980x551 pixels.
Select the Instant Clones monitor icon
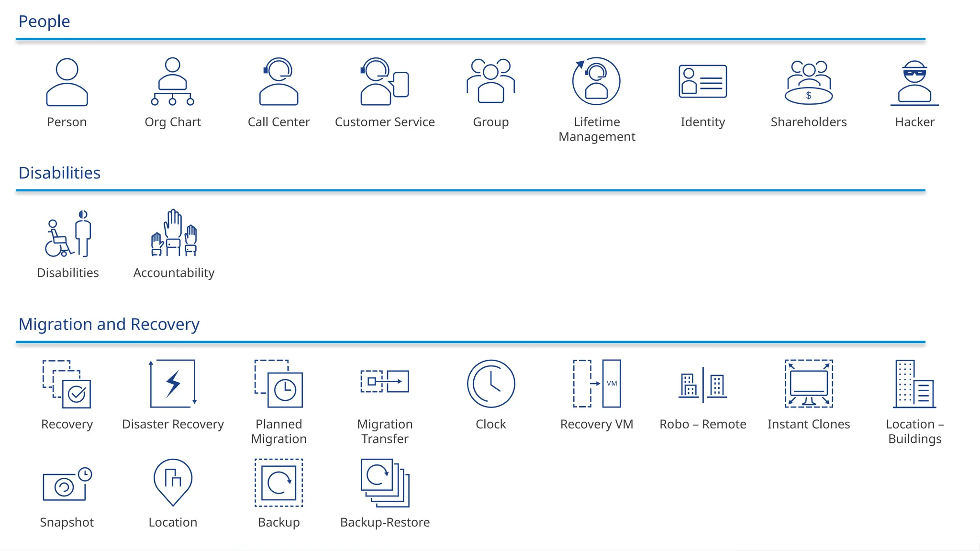tap(809, 384)
